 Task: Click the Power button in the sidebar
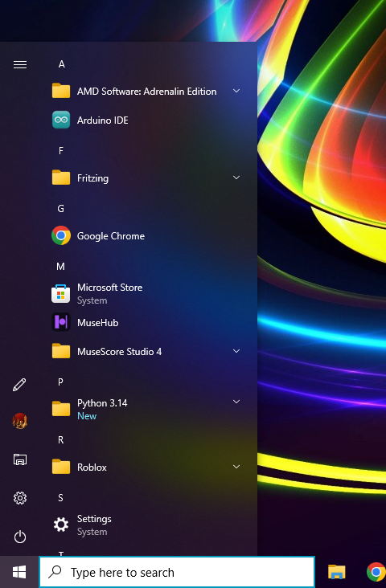20,537
